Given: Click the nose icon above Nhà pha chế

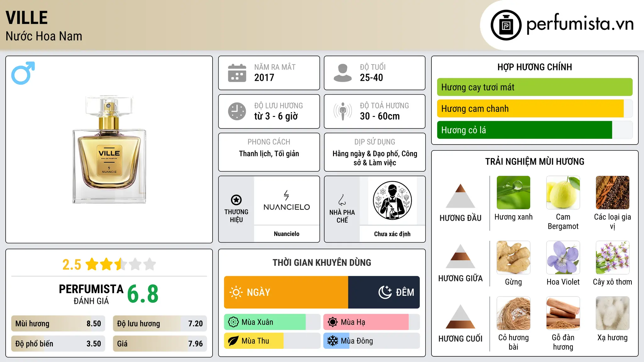Looking at the screenshot, I should (x=342, y=200).
